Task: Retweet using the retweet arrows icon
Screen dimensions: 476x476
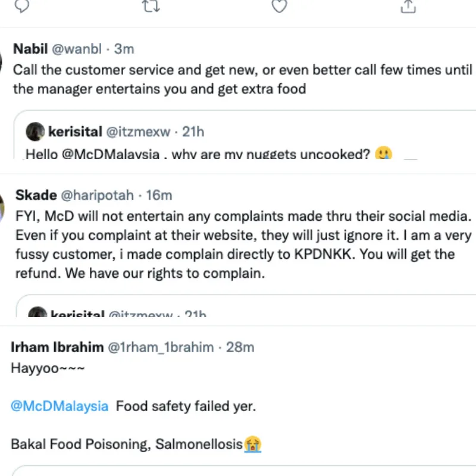Action: (151, 5)
